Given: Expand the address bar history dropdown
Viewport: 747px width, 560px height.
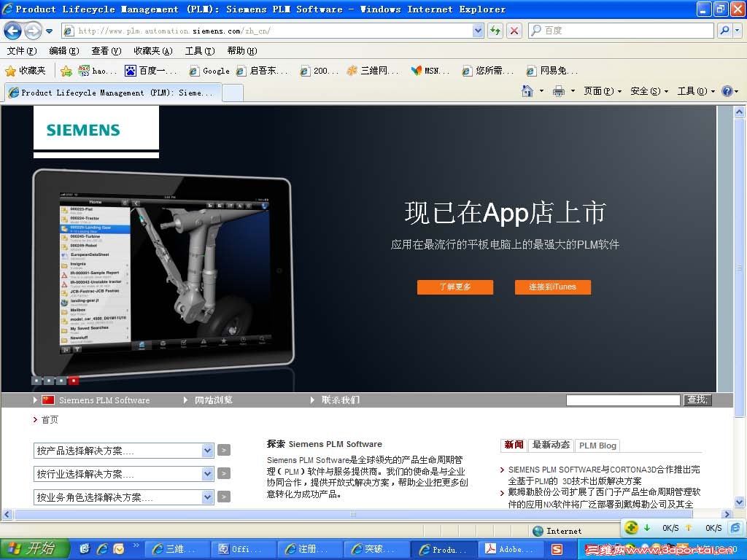Looking at the screenshot, I should (479, 31).
